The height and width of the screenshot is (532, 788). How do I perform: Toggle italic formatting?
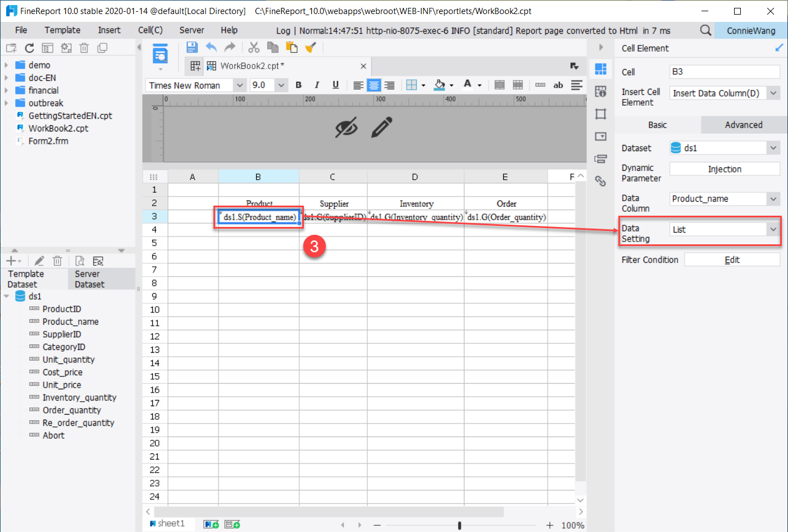(317, 85)
